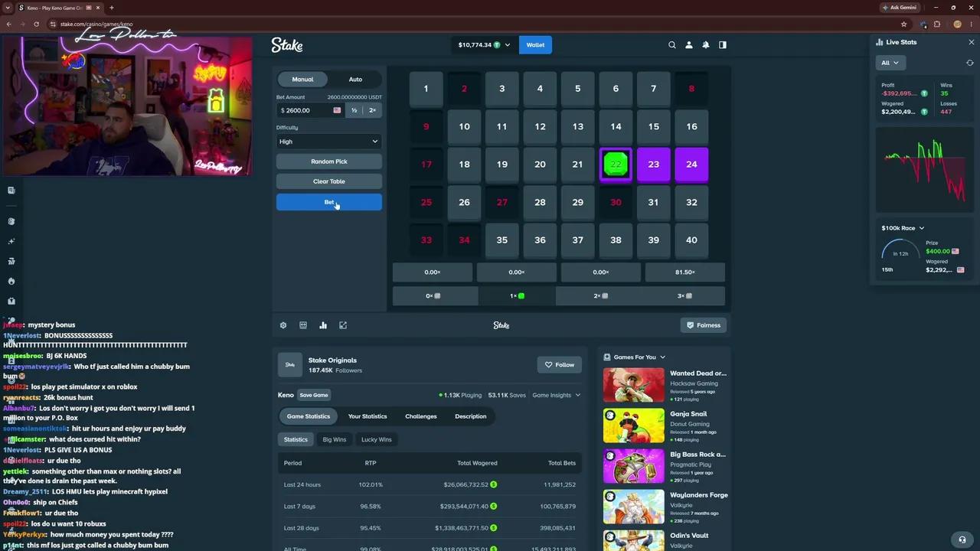Image resolution: width=980 pixels, height=551 pixels.
Task: Open the balance currency dropdown
Action: click(485, 45)
